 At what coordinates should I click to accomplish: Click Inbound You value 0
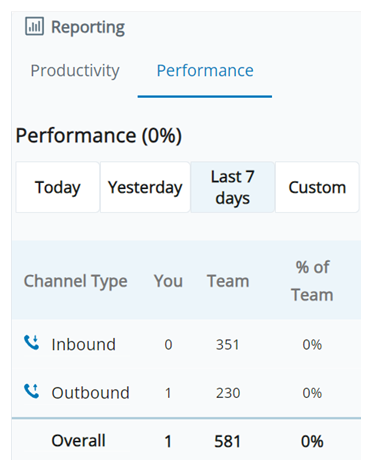(168, 345)
